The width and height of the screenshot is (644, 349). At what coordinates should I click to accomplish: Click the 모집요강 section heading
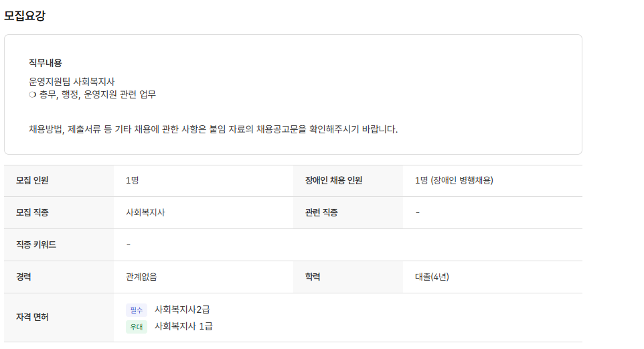coord(25,16)
